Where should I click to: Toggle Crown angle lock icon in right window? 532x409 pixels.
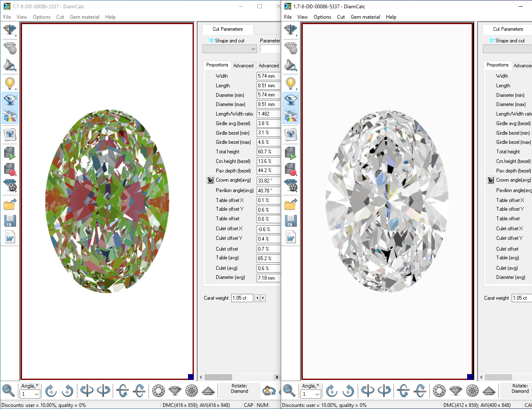(x=491, y=180)
